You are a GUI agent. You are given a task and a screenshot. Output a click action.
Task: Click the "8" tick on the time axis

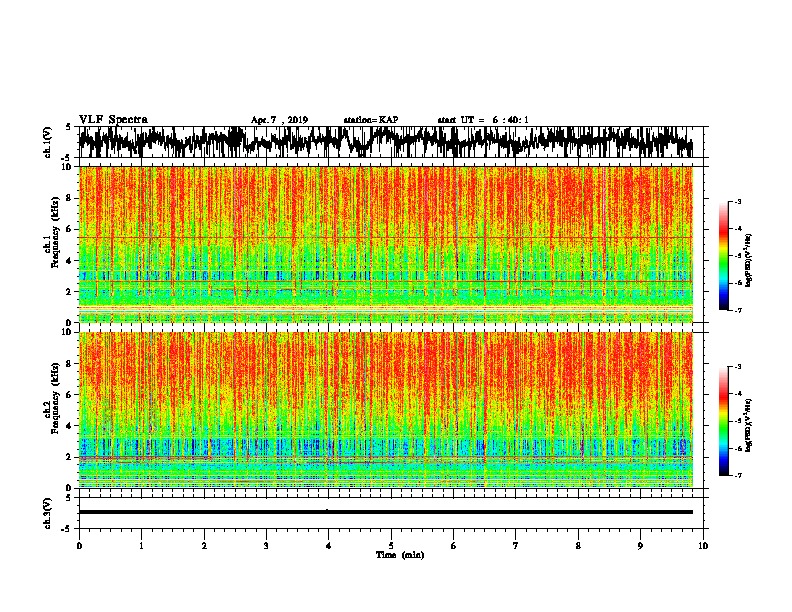coord(578,546)
